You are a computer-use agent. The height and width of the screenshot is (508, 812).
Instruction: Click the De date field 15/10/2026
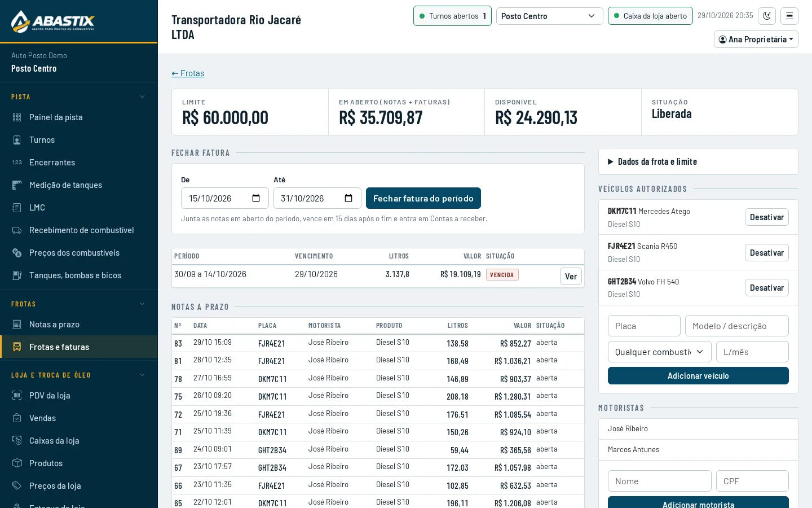click(x=225, y=198)
